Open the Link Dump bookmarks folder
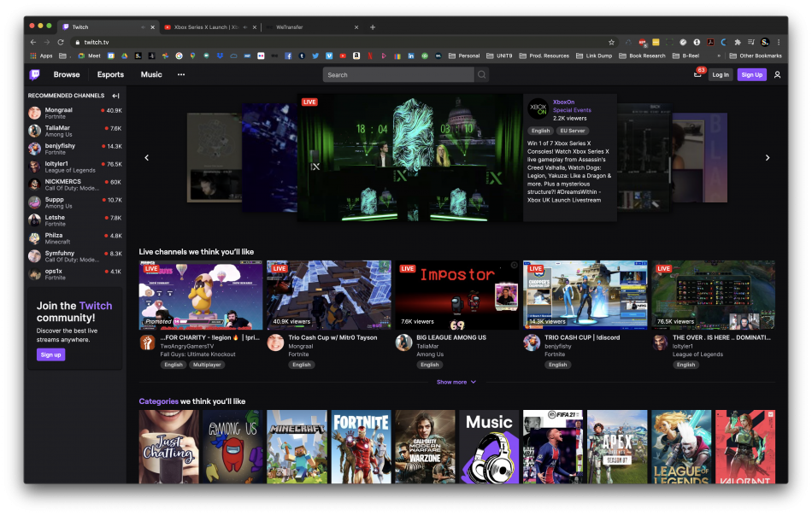This screenshot has height=515, width=812. pyautogui.click(x=594, y=56)
